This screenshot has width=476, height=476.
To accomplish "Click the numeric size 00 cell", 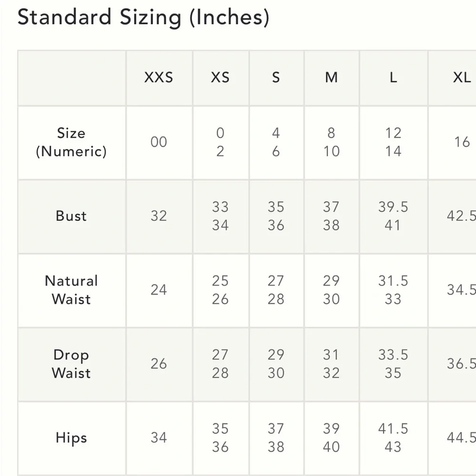I will coord(159,142).
